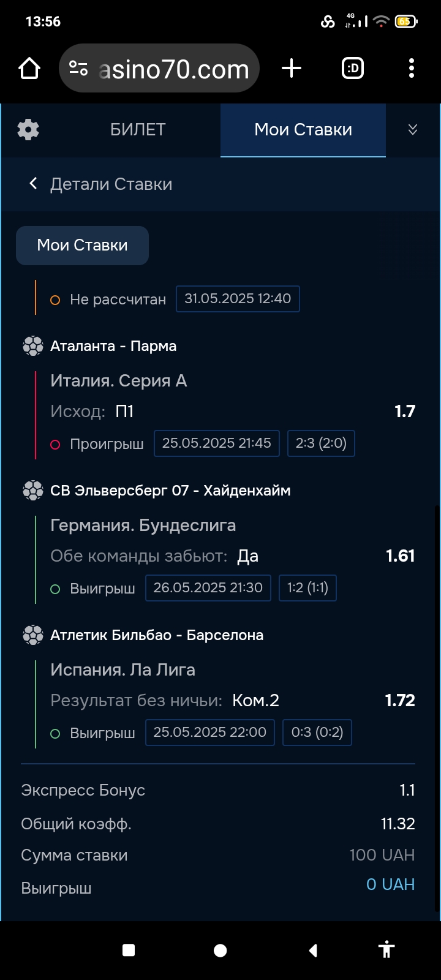Select the Мои Ставки tab
Image resolution: width=441 pixels, height=980 pixels.
pos(303,130)
